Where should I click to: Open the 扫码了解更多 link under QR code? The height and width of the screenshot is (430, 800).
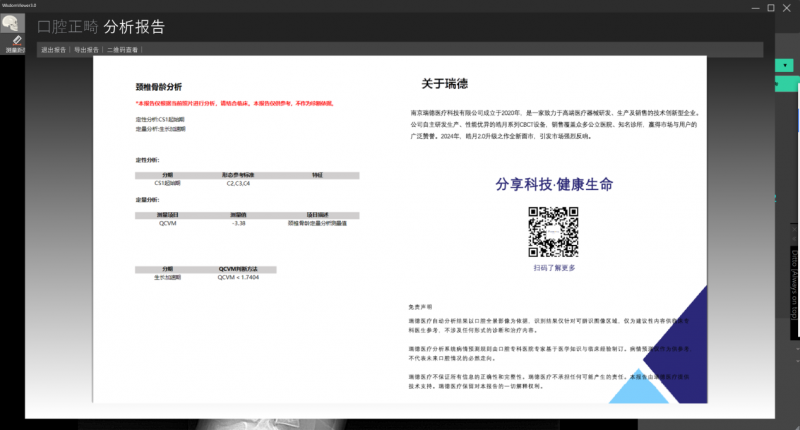pyautogui.click(x=554, y=268)
